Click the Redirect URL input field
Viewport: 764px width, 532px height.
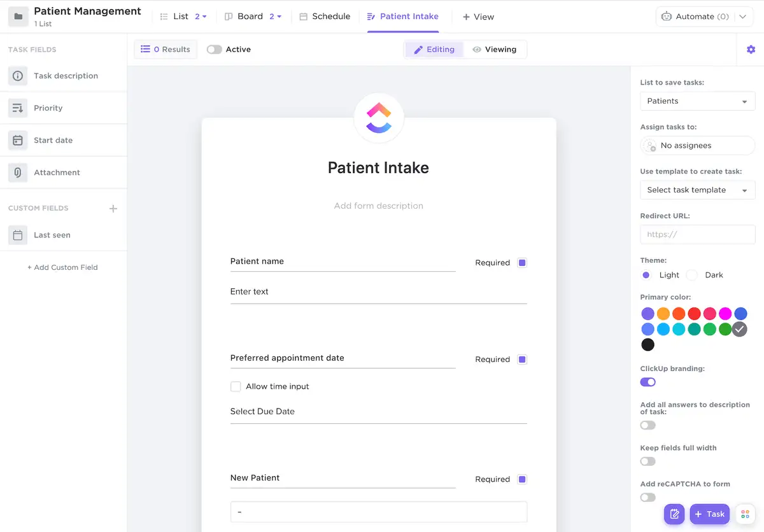coord(697,234)
